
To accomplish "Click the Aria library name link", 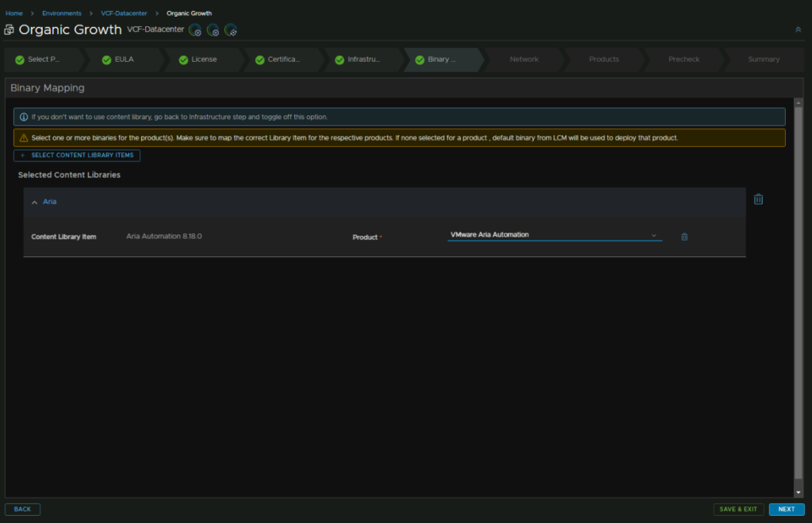I will [x=50, y=202].
